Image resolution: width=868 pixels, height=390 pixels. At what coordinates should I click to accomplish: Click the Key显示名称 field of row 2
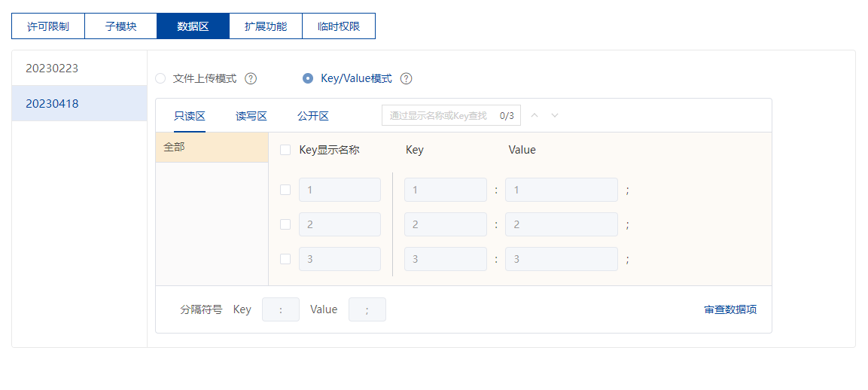pyautogui.click(x=340, y=224)
